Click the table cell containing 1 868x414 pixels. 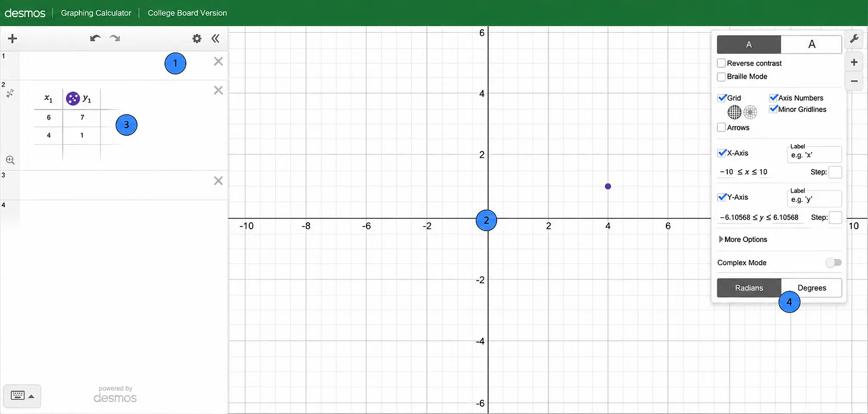pos(82,135)
